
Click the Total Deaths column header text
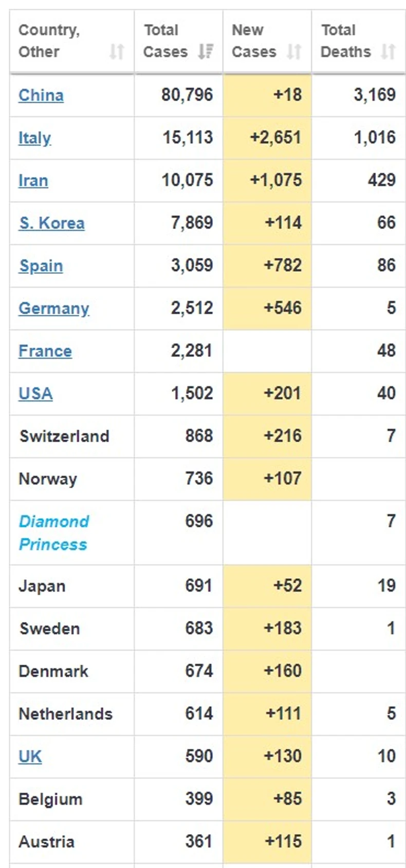click(x=345, y=41)
